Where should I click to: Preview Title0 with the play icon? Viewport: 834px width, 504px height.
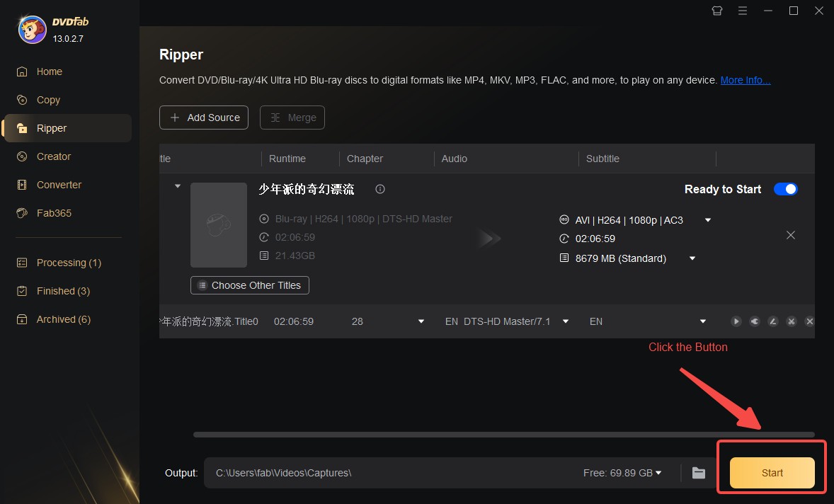[x=736, y=321]
